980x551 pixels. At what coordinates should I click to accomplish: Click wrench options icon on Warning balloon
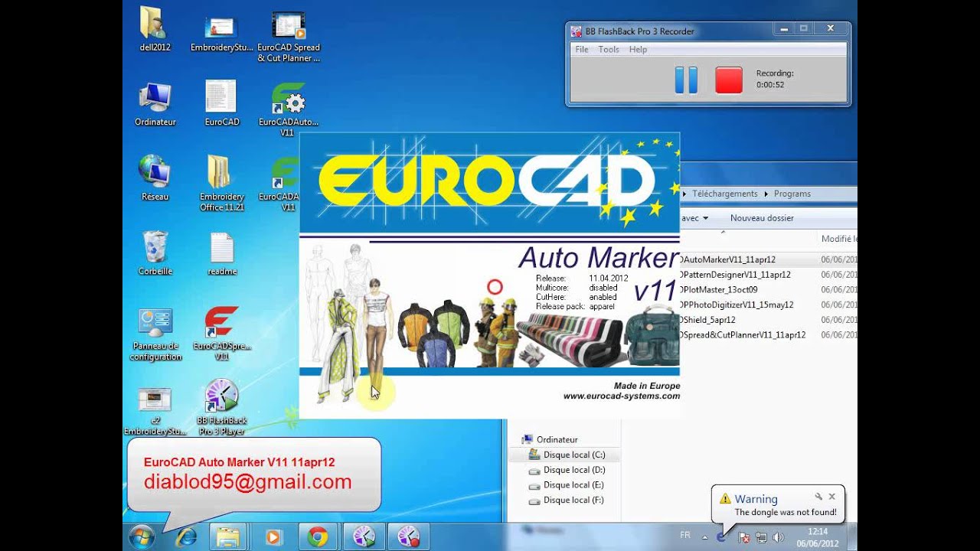pos(818,497)
